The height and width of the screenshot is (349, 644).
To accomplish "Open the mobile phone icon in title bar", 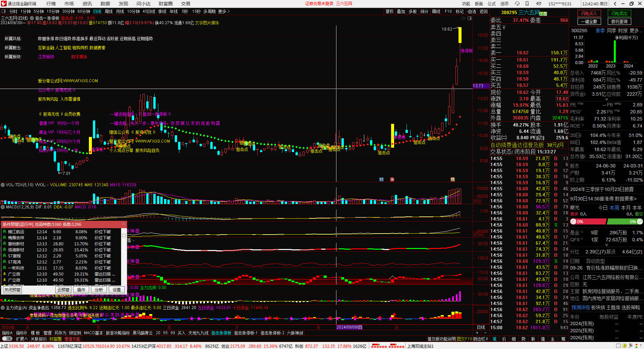I will click(527, 4).
